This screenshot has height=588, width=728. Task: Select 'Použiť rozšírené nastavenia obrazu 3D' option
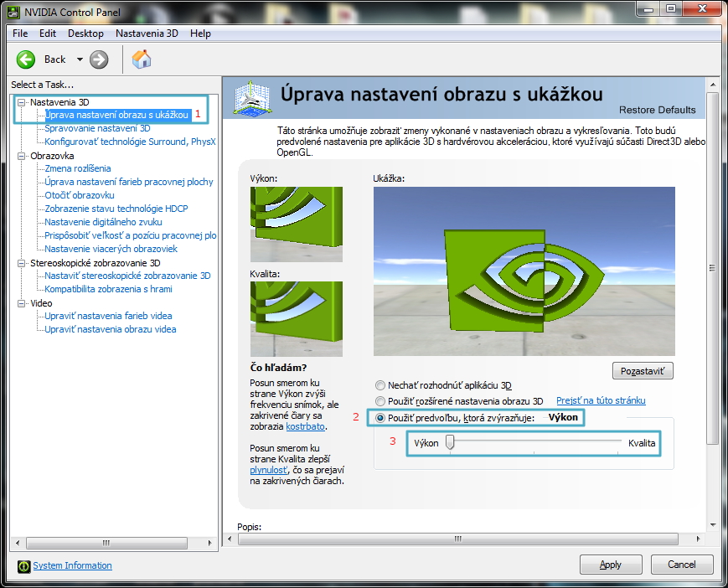click(380, 401)
